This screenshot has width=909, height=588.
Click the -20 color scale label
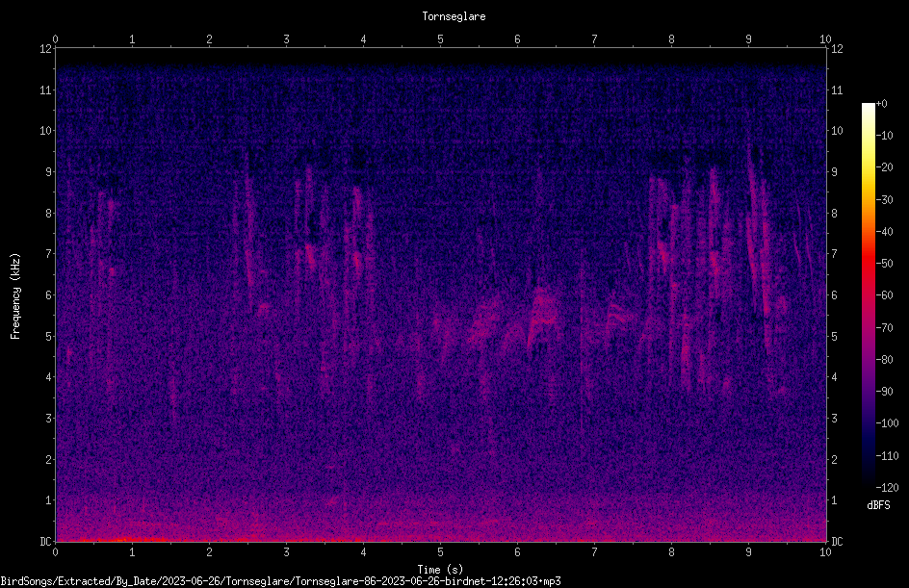pos(885,167)
